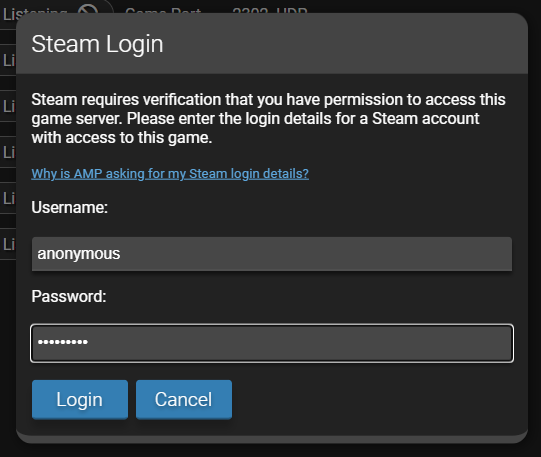The width and height of the screenshot is (541, 457).
Task: Focus the Username input field
Action: tap(272, 254)
